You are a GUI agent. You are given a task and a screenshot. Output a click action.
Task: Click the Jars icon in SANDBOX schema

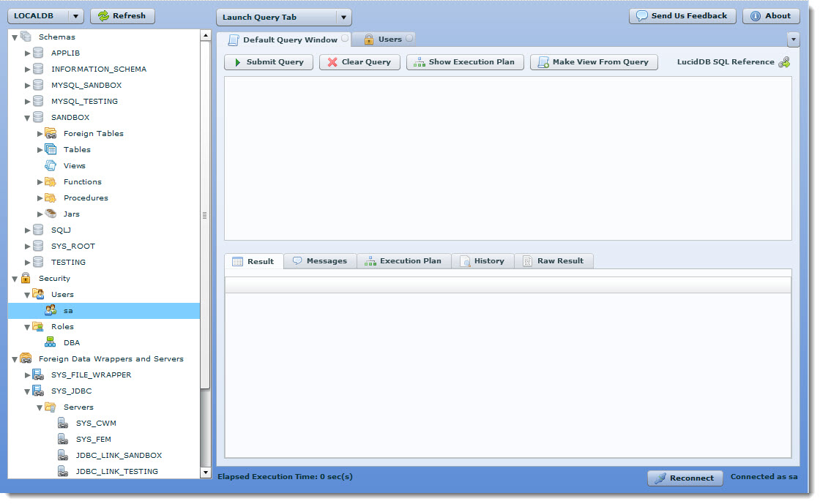point(50,214)
